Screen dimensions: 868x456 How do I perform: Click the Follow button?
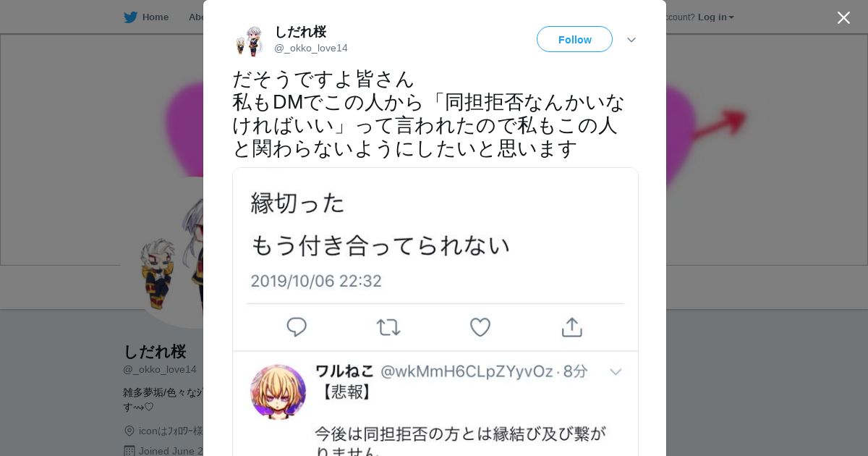coord(574,39)
